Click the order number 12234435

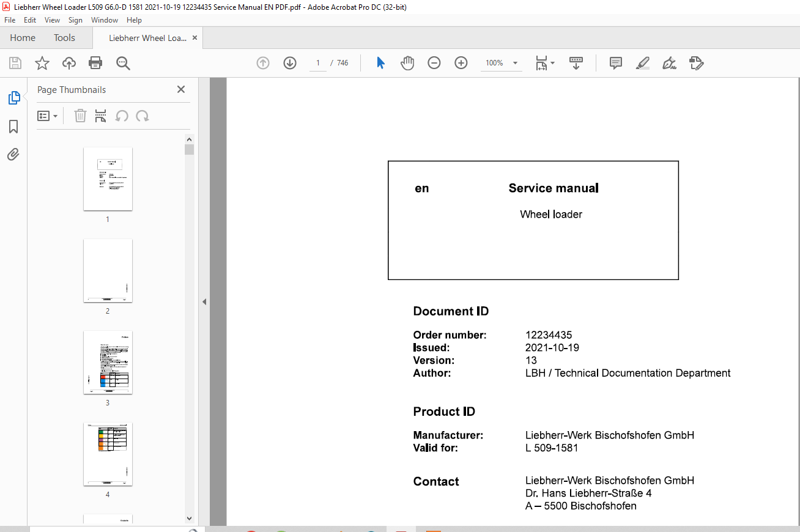(x=549, y=335)
